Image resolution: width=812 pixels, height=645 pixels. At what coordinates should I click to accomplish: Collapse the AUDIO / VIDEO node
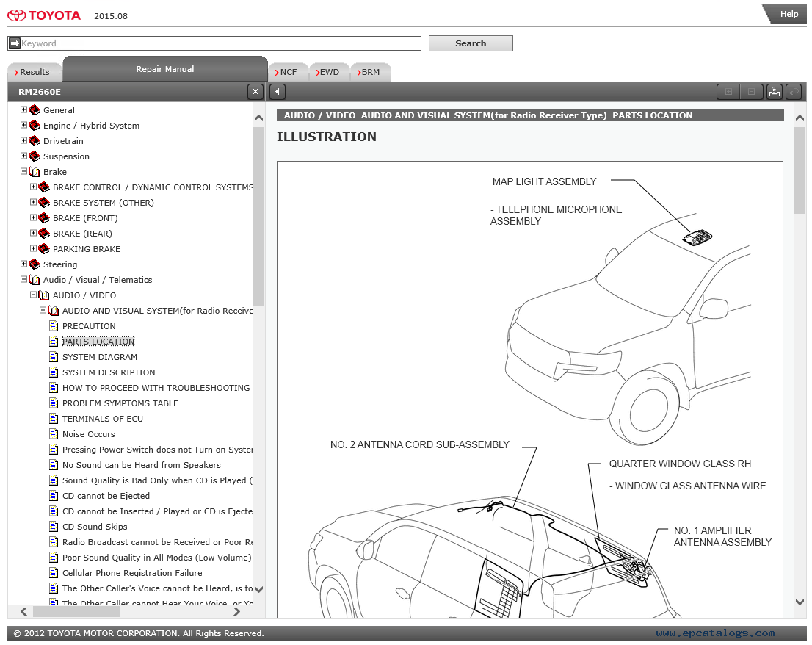[33, 295]
